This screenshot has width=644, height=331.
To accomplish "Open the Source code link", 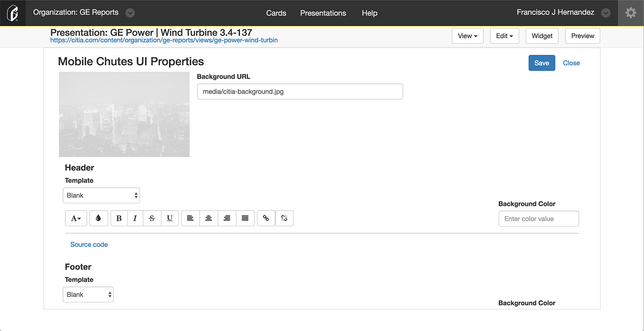I will pyautogui.click(x=89, y=245).
